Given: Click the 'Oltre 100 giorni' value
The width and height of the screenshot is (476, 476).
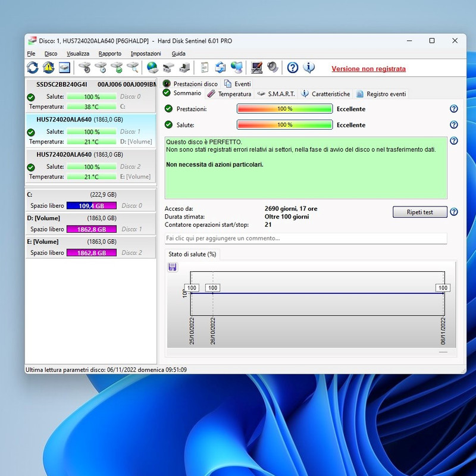Looking at the screenshot, I should (287, 217).
